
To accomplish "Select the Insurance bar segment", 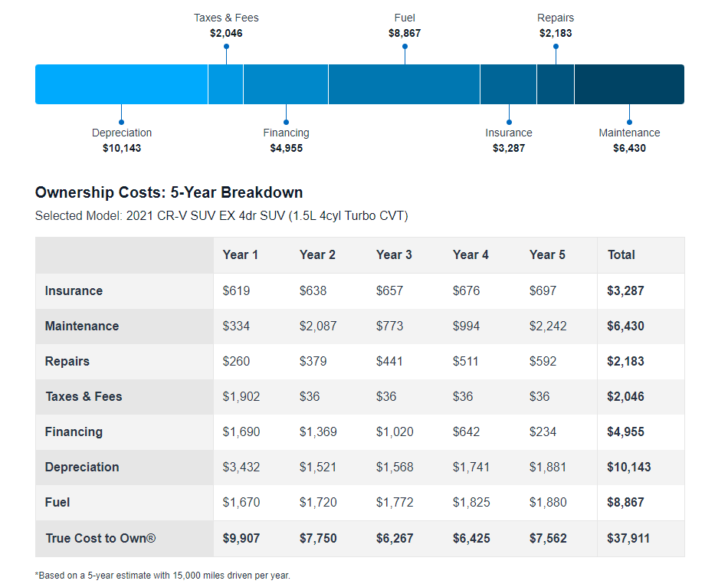I will 508,84.
